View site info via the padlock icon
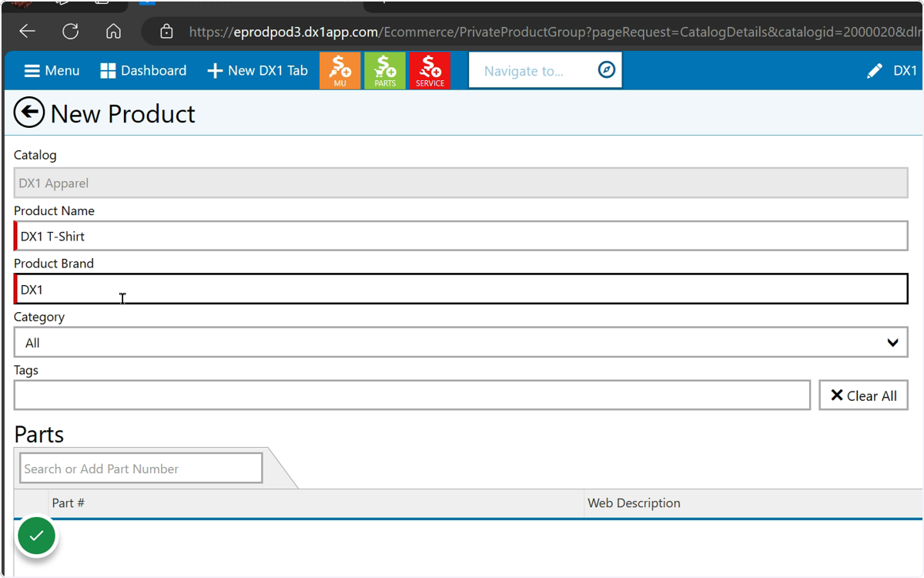This screenshot has height=578, width=924. click(x=166, y=32)
